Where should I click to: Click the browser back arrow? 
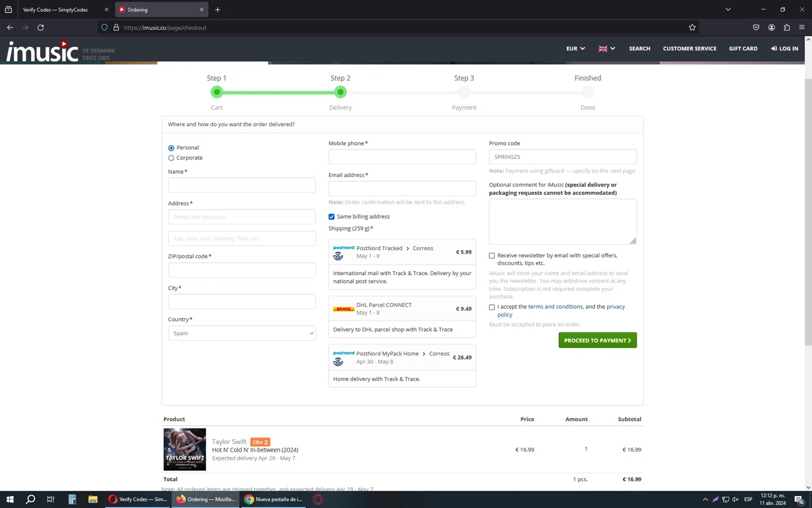point(10,28)
